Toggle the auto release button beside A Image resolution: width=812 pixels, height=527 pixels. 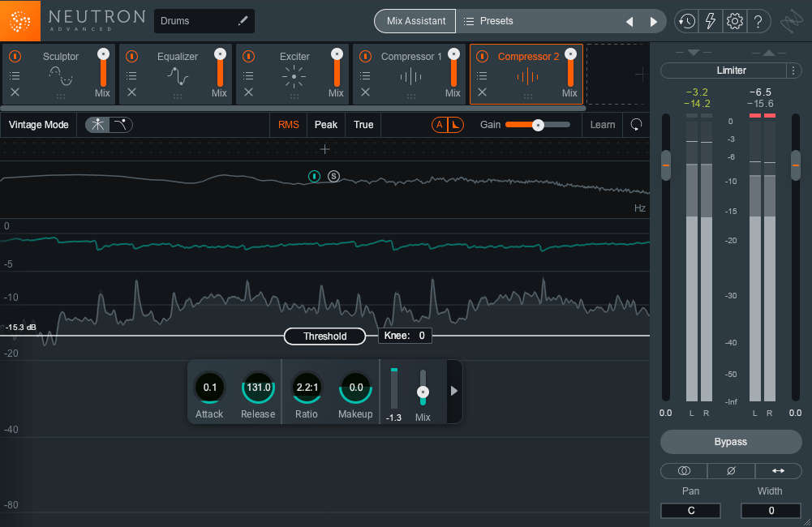click(456, 125)
